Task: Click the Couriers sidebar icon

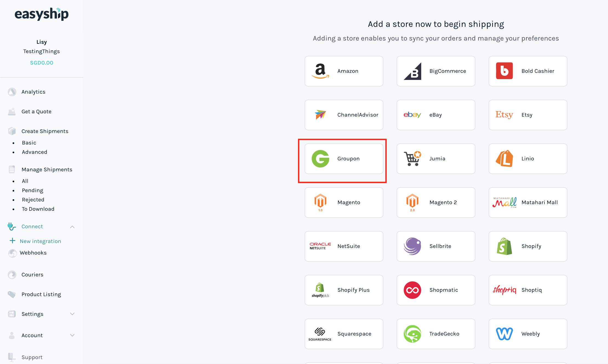Action: pyautogui.click(x=12, y=275)
